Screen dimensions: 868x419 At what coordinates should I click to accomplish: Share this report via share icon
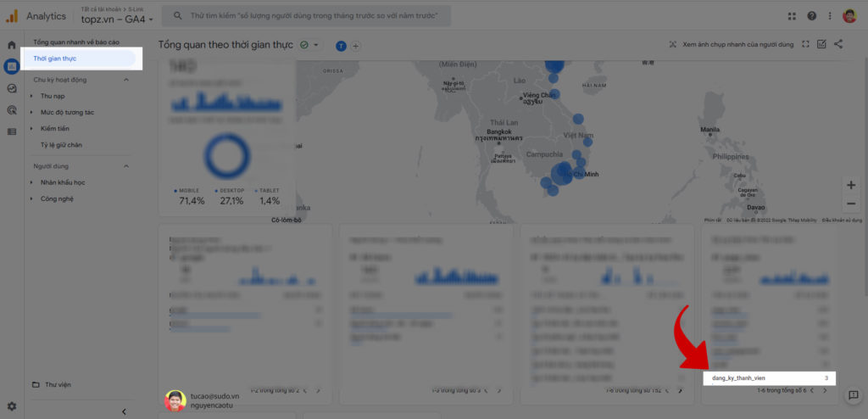(x=838, y=44)
